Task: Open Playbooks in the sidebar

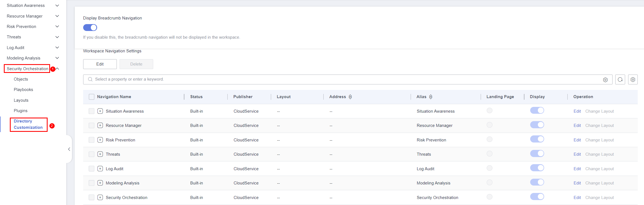Action: point(23,90)
